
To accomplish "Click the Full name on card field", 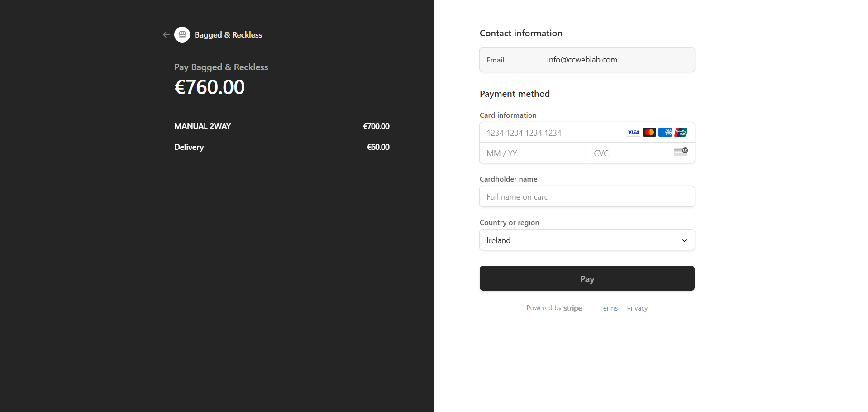I will click(x=587, y=196).
